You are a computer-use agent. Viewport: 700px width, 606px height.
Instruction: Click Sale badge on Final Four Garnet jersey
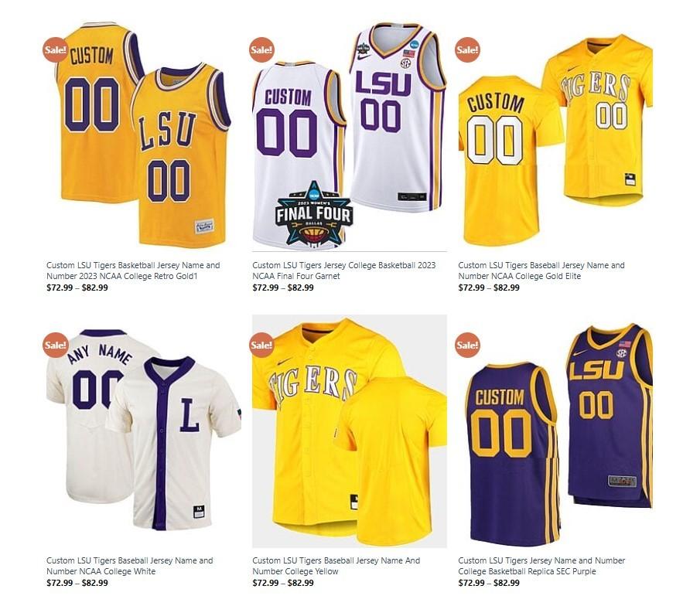pos(261,49)
